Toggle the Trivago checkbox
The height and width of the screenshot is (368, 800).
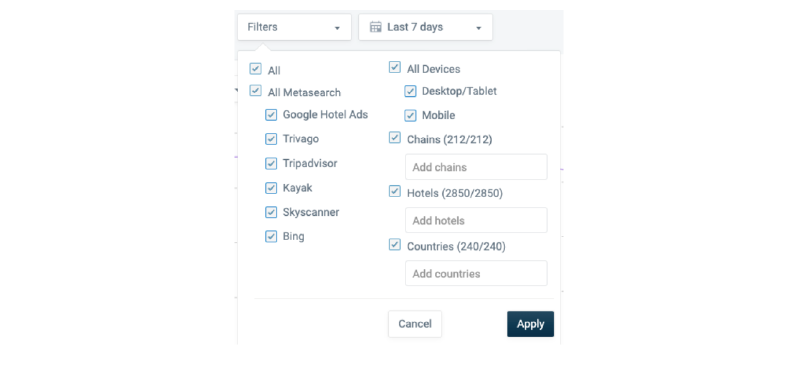[x=271, y=139]
